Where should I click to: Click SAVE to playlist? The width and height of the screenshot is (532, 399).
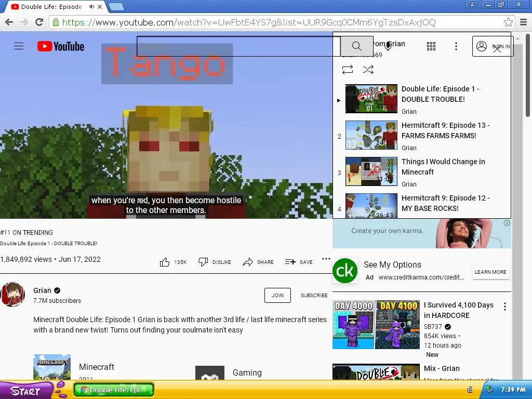299,262
